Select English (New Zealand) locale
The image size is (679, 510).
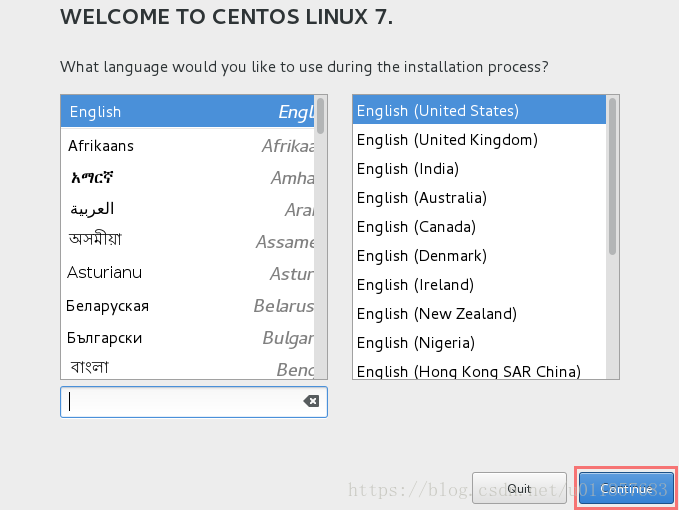479,314
